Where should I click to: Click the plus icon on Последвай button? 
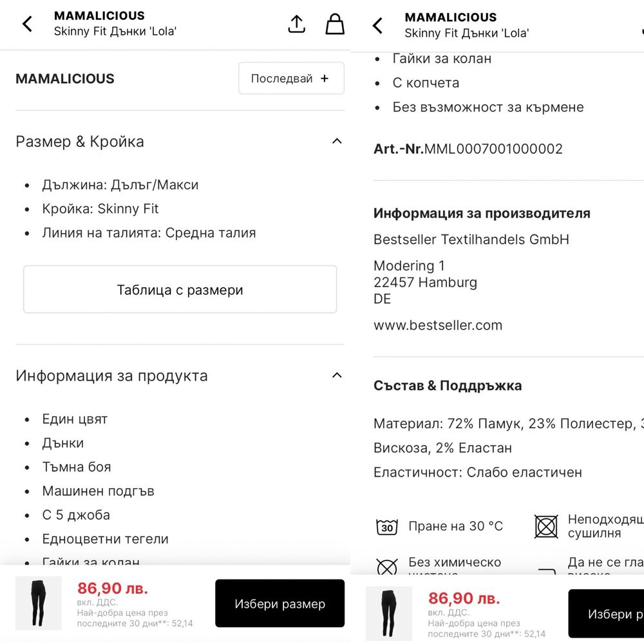(x=325, y=79)
